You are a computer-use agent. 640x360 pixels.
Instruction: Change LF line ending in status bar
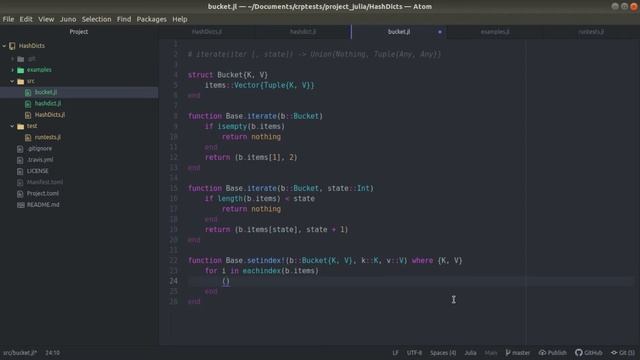point(395,353)
